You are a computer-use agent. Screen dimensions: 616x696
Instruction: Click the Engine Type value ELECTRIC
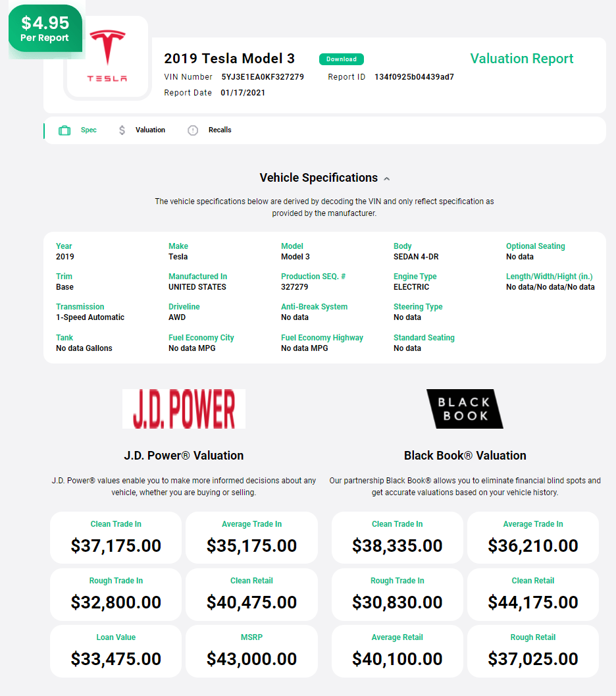pyautogui.click(x=411, y=286)
